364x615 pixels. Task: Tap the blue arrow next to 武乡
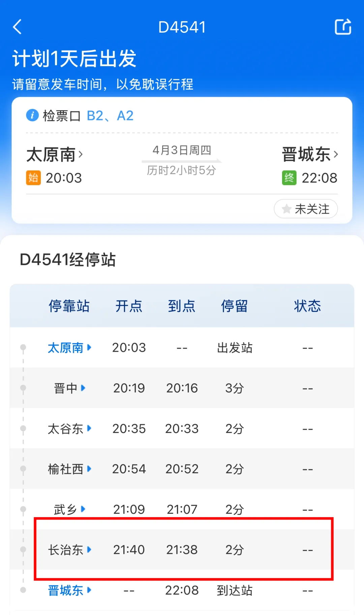tap(83, 509)
